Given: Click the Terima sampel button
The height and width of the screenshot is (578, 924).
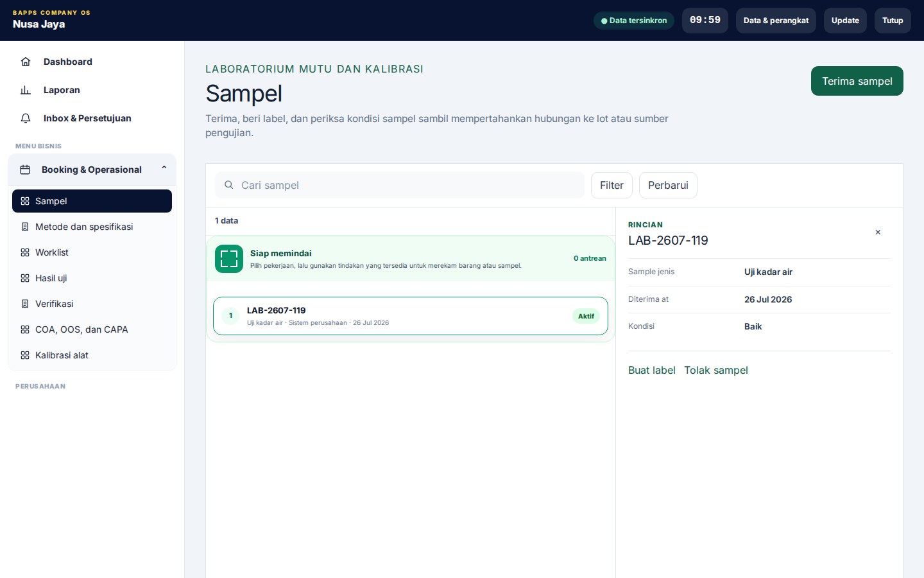Looking at the screenshot, I should click(857, 81).
